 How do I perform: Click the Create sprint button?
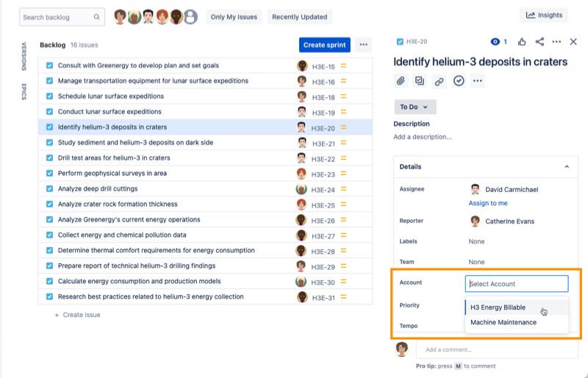(x=324, y=45)
